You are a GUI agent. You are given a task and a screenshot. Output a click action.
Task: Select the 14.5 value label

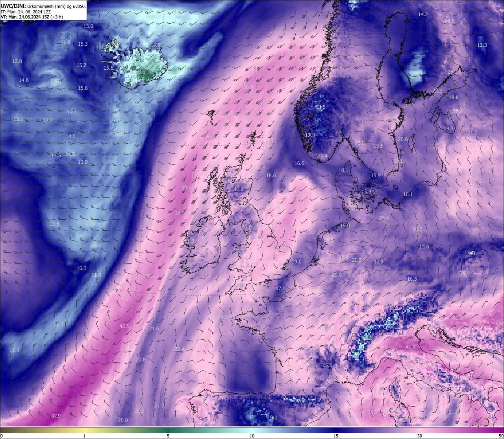tap(56, 155)
